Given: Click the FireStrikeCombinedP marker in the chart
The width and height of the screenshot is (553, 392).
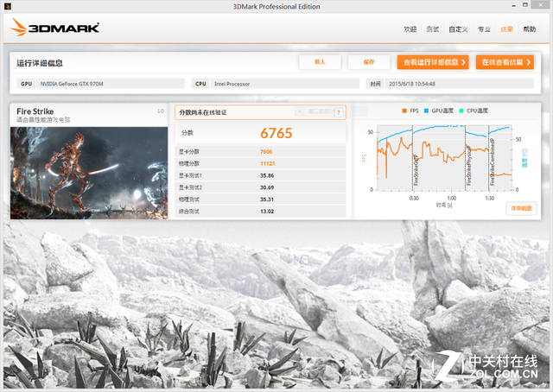Looking at the screenshot, I should click(493, 162).
